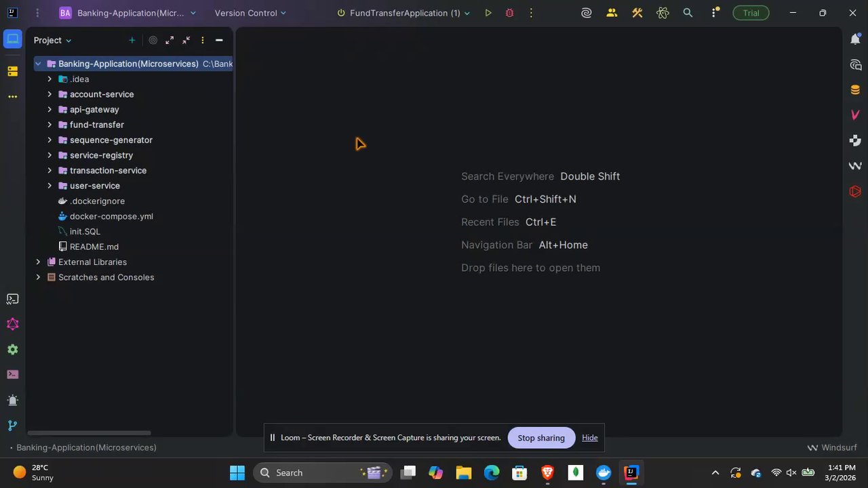Select docker-compose.yml file
This screenshot has height=488, width=868.
pos(111,216)
